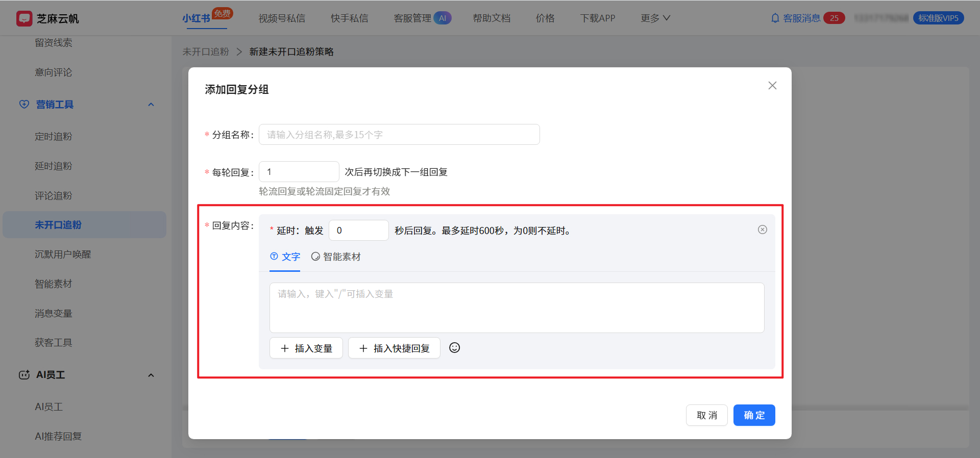Click the 营销工具 heart icon
The image size is (980, 458).
pyautogui.click(x=24, y=104)
